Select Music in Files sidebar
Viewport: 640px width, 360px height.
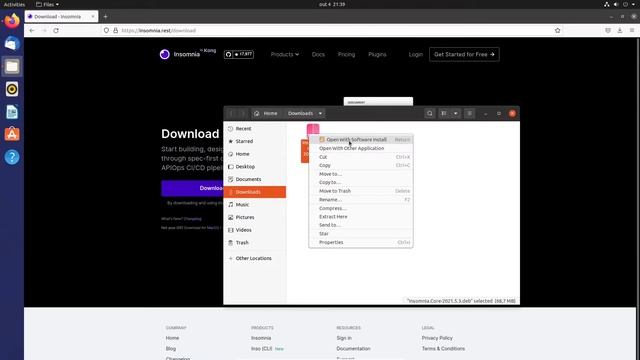pyautogui.click(x=255, y=204)
